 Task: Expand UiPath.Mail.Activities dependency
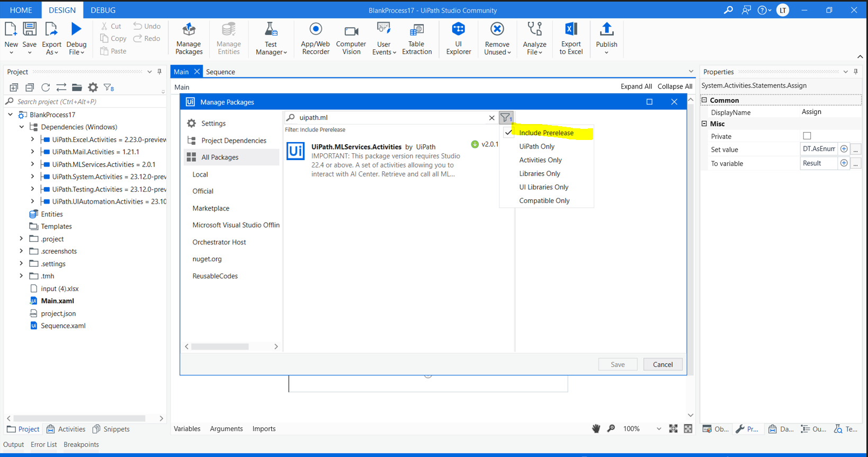pyautogui.click(x=33, y=152)
